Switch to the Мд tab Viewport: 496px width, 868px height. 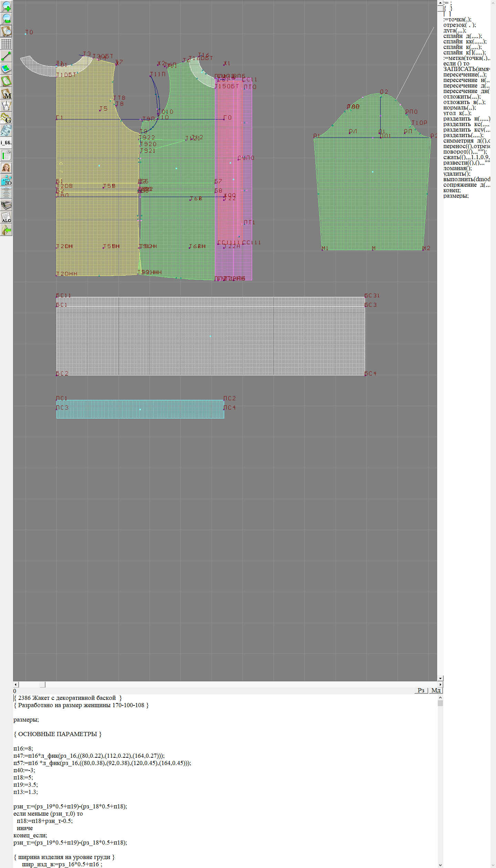pyautogui.click(x=435, y=690)
